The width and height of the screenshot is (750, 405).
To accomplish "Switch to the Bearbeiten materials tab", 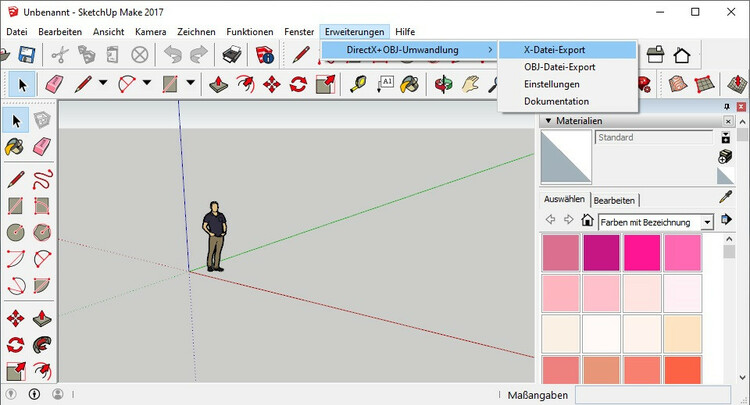I will point(614,200).
